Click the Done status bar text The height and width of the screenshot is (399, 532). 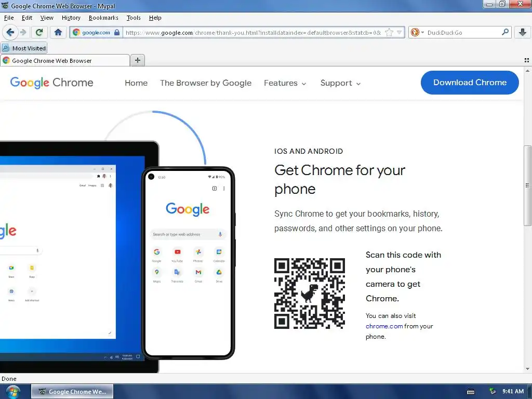(x=9, y=379)
